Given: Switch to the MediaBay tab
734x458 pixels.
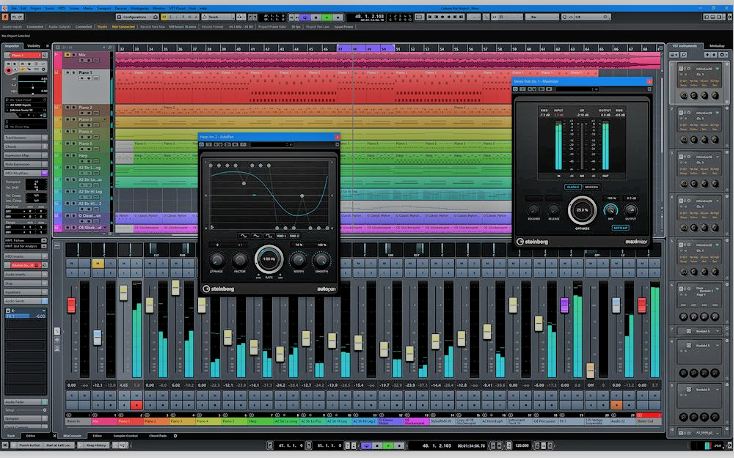Looking at the screenshot, I should coord(717,46).
